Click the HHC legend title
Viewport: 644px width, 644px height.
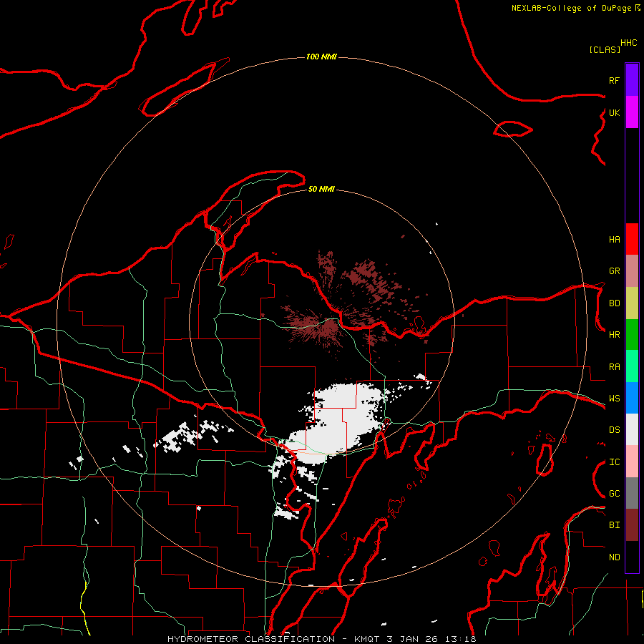click(628, 43)
